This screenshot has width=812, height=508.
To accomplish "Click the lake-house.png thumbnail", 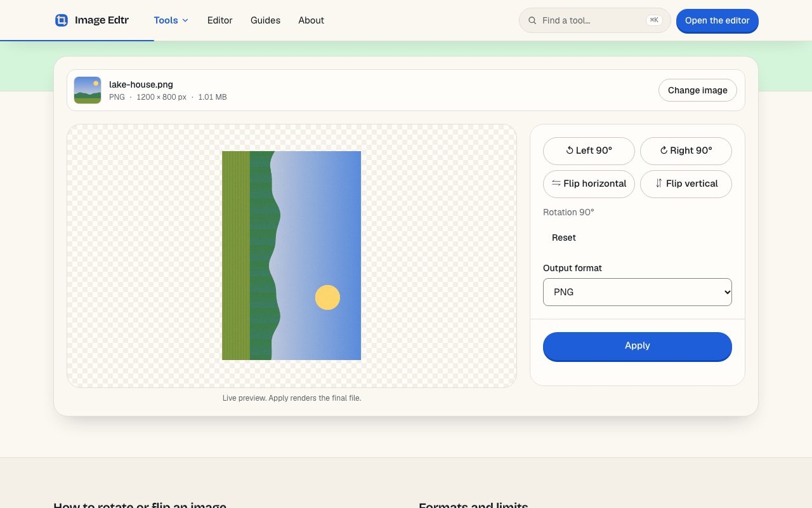I will pos(88,90).
